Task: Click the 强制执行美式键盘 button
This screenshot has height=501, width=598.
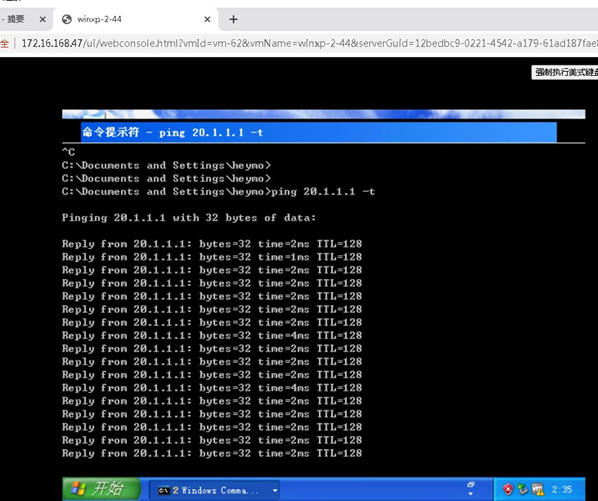Action: [x=565, y=72]
